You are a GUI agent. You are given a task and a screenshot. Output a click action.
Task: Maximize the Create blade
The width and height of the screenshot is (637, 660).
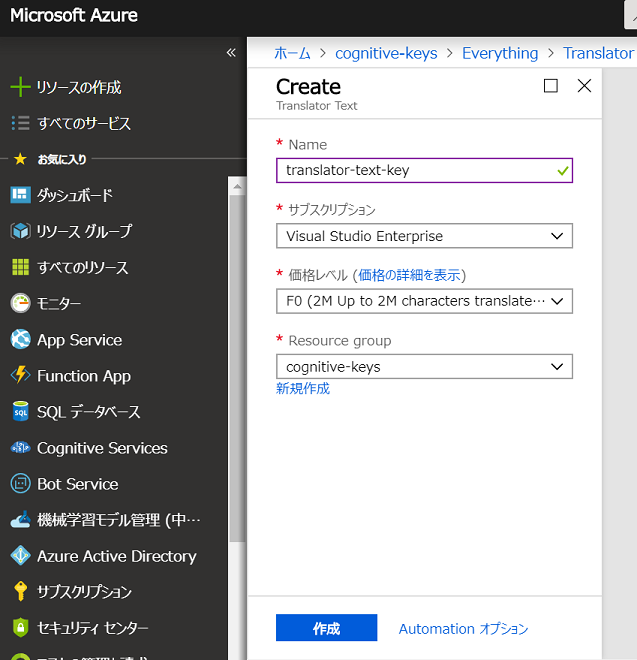[x=551, y=86]
